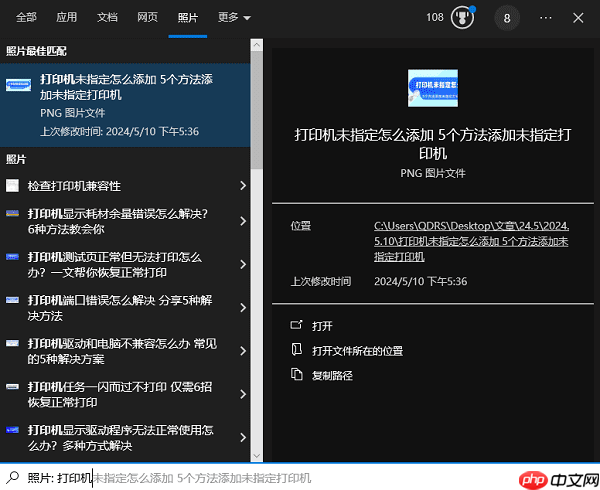Viewport: 600px width, 490px height.
Task: Open the 更多 dropdown menu
Action: coord(234,18)
